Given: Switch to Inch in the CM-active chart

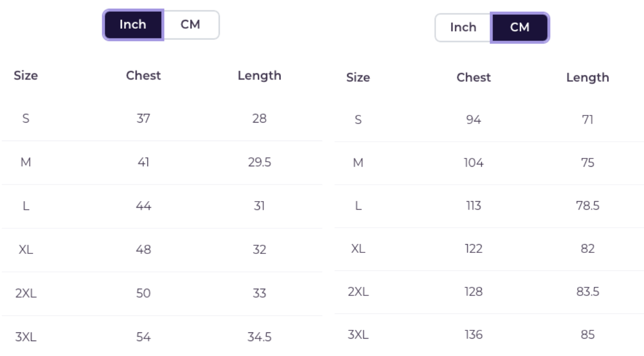Looking at the screenshot, I should pyautogui.click(x=463, y=28).
